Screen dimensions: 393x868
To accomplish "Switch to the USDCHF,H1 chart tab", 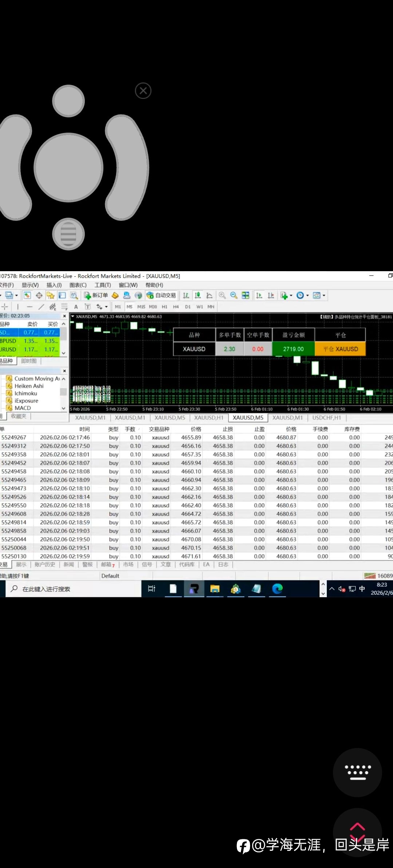I will 326,418.
